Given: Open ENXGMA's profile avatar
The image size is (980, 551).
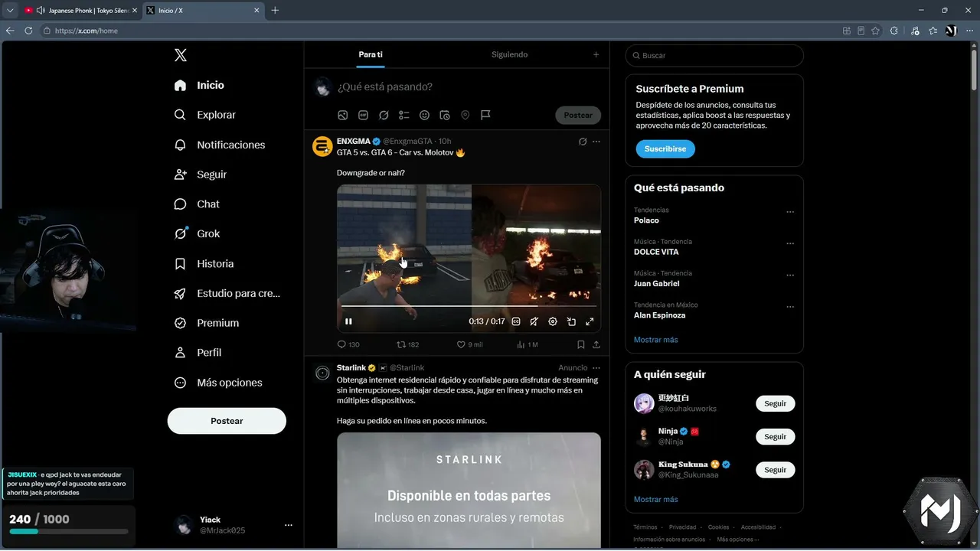Looking at the screenshot, I should (322, 146).
